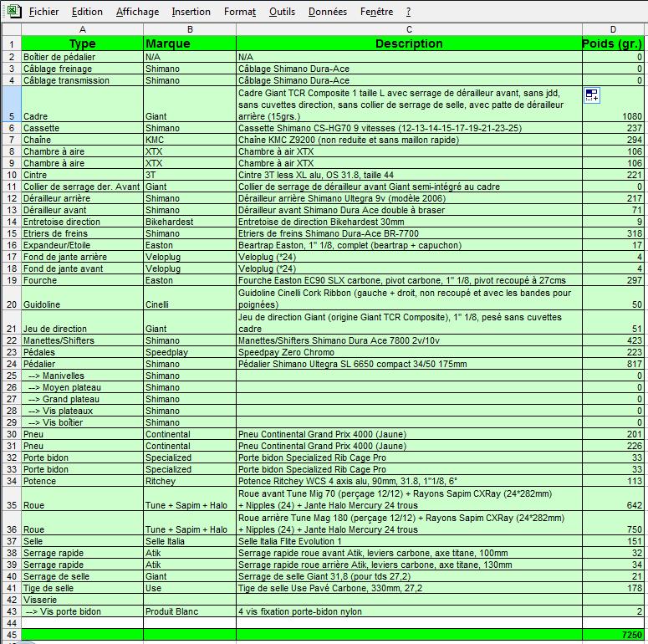Screen dimensions: 648x644
Task: Select the Fond de jante arrière cell
Action: (x=82, y=257)
